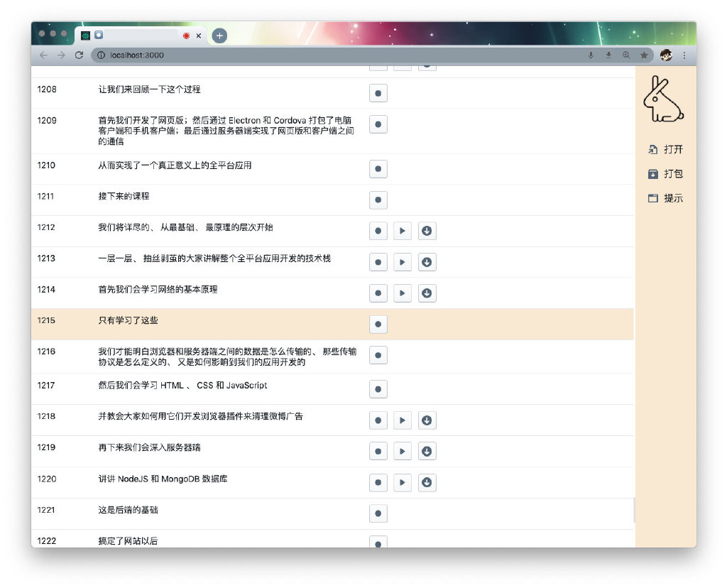Click the microphone icon in the address bar

(591, 55)
